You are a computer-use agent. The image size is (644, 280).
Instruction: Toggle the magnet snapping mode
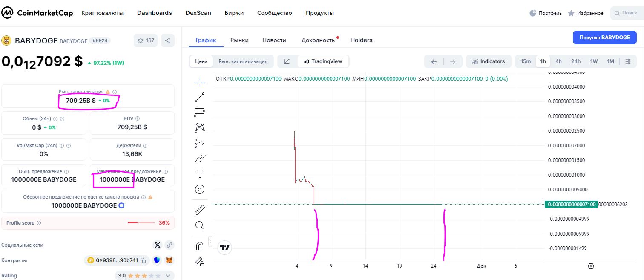coord(200,246)
